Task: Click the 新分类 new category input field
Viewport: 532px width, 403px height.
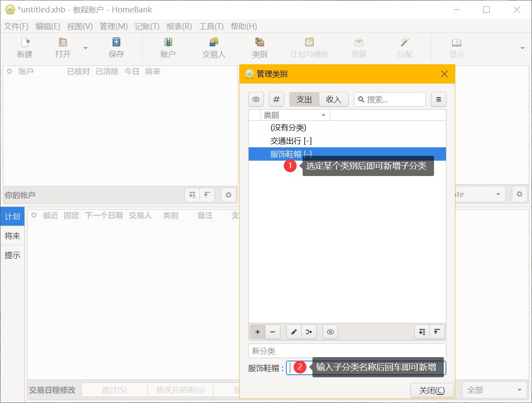Action: tap(347, 351)
